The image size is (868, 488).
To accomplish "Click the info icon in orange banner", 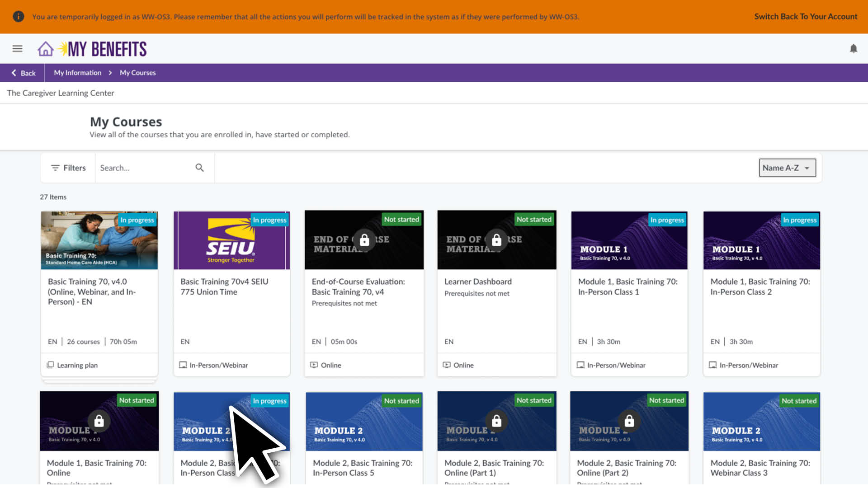I will coord(18,17).
